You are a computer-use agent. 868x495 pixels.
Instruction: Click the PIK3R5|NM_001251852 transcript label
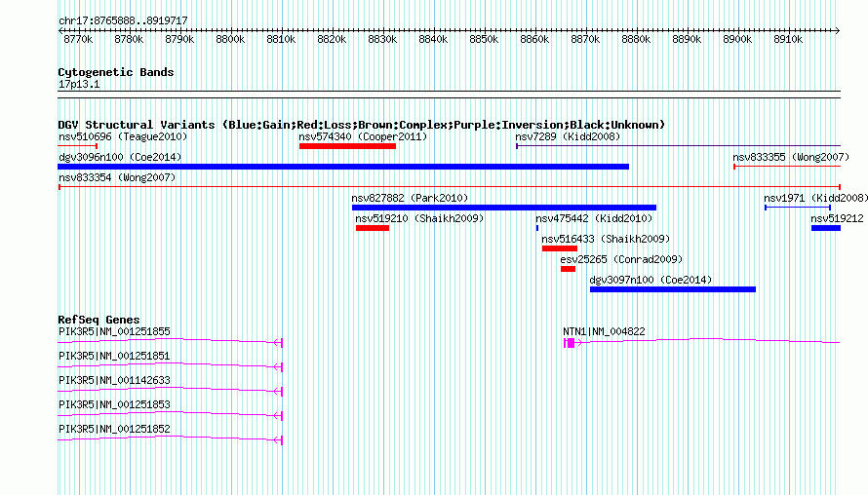pos(114,429)
